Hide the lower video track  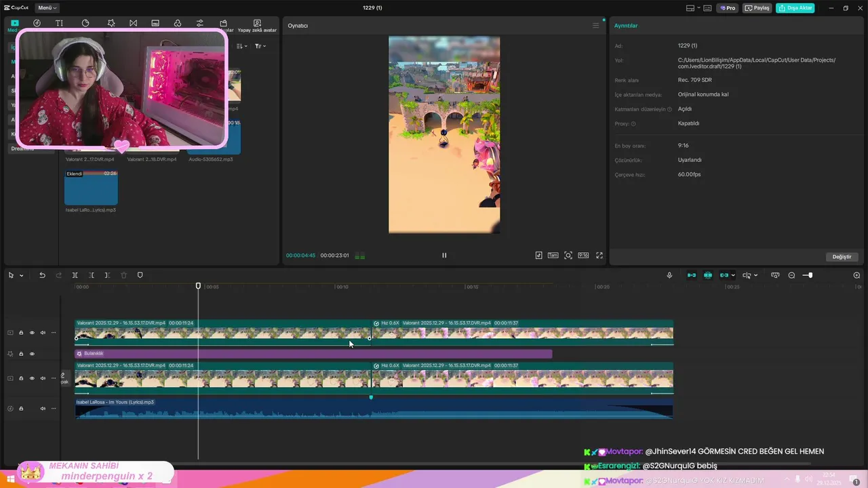point(32,378)
